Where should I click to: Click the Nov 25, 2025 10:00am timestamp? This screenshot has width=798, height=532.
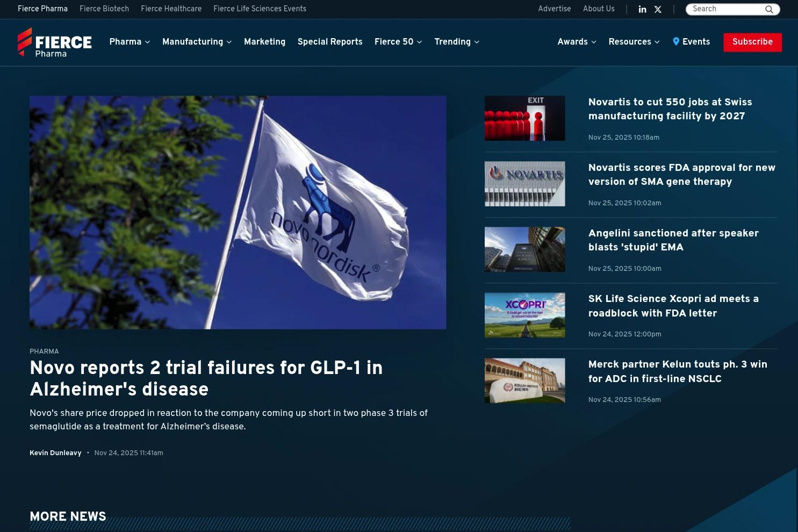coord(625,269)
